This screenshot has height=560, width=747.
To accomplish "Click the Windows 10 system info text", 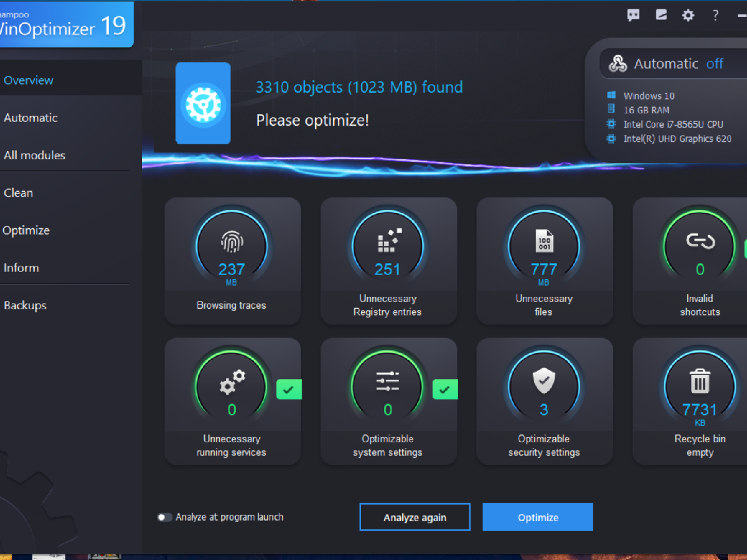I will pyautogui.click(x=649, y=96).
